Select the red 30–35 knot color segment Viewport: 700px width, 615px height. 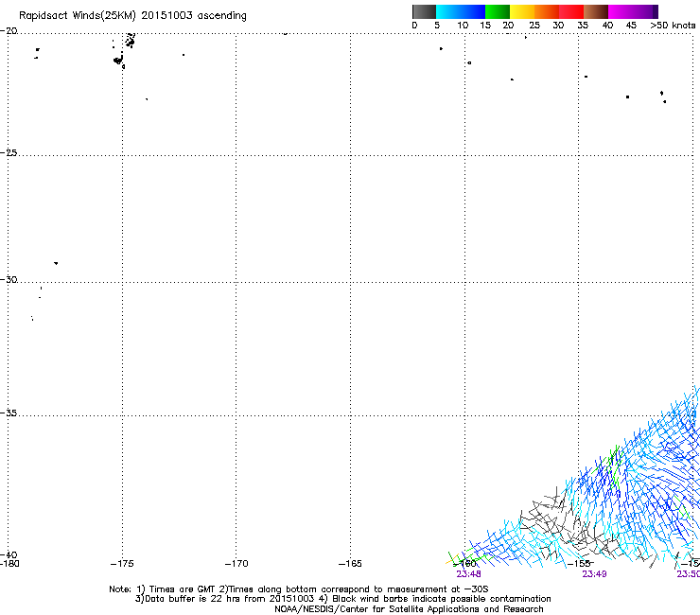click(571, 11)
